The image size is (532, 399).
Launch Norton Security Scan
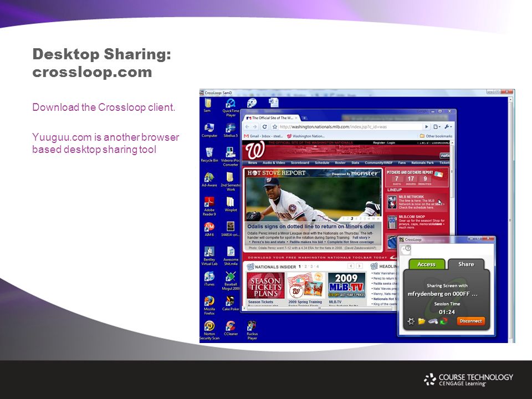click(209, 330)
